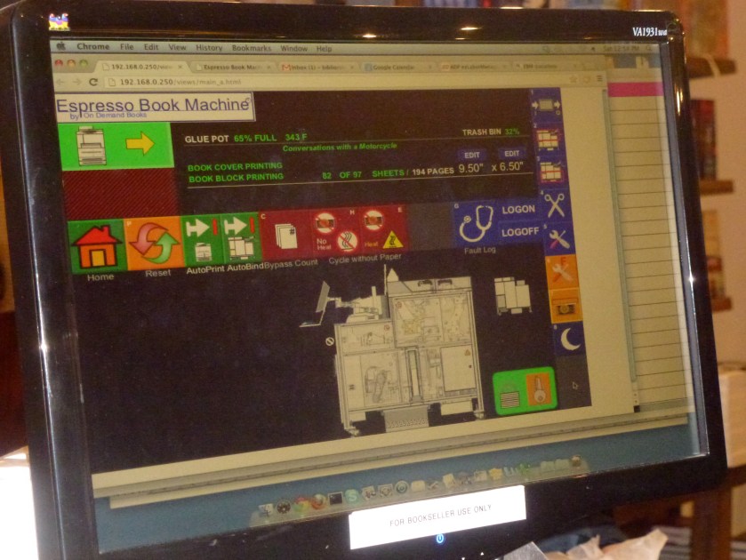Viewport: 746px width, 560px height.
Task: Click the Home house icon
Action: pyautogui.click(x=97, y=245)
